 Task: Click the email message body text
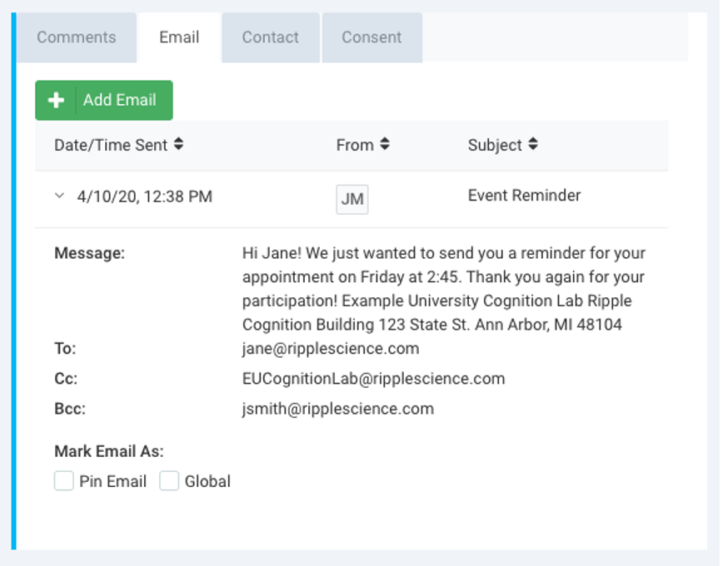443,288
